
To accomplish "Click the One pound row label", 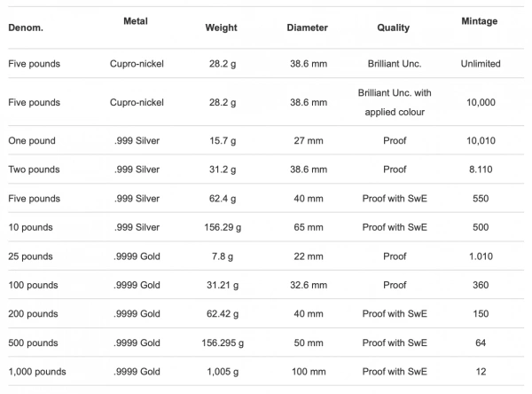I will click(32, 140).
